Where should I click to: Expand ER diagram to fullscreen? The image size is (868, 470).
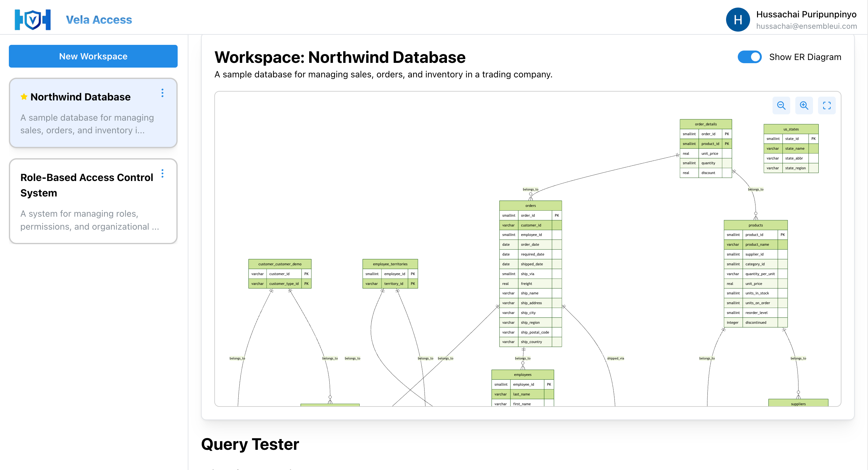(827, 106)
